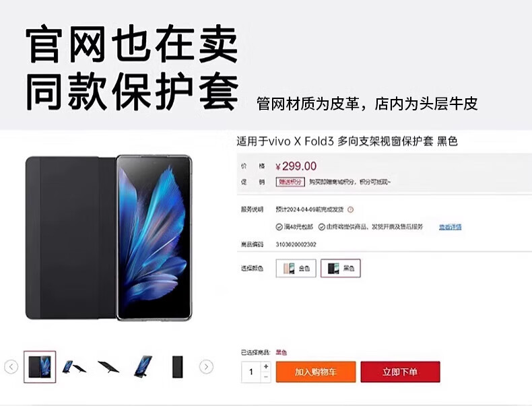This screenshot has height=406, width=532.
Task: Select the second kickstand view thumbnail
Action: pos(74,367)
